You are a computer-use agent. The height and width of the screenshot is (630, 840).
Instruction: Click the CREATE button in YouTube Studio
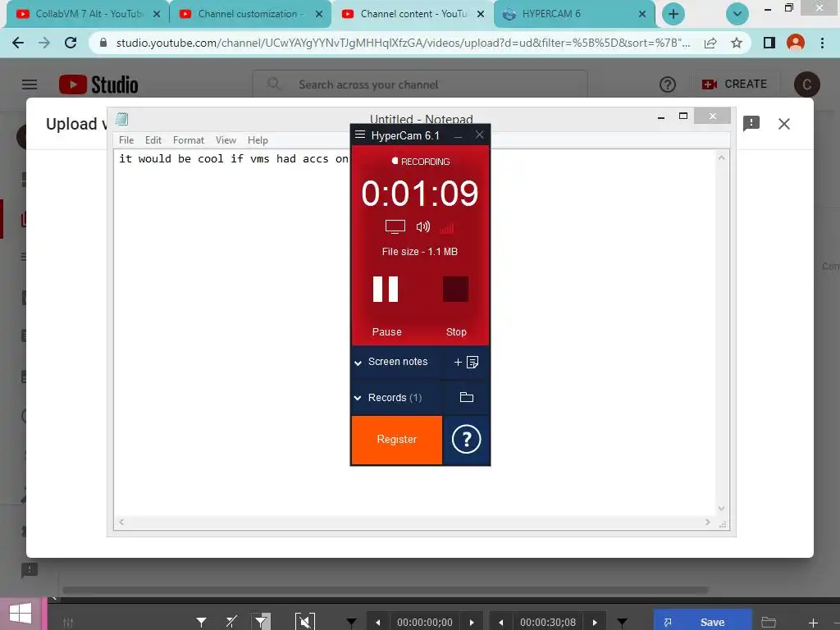click(734, 84)
